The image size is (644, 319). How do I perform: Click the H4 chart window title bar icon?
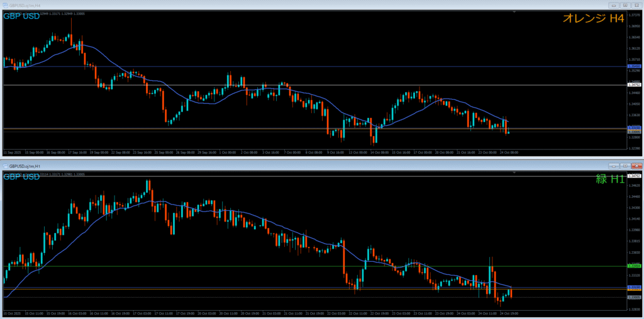point(5,5)
